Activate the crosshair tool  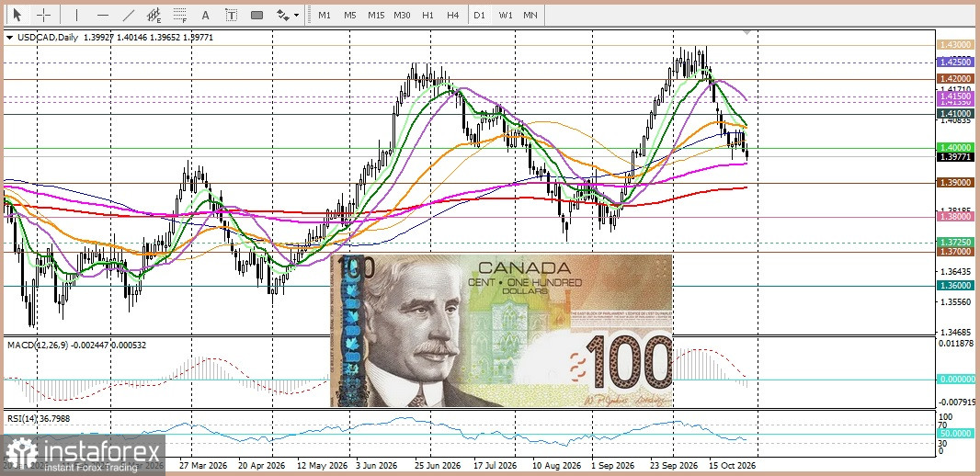[x=44, y=15]
